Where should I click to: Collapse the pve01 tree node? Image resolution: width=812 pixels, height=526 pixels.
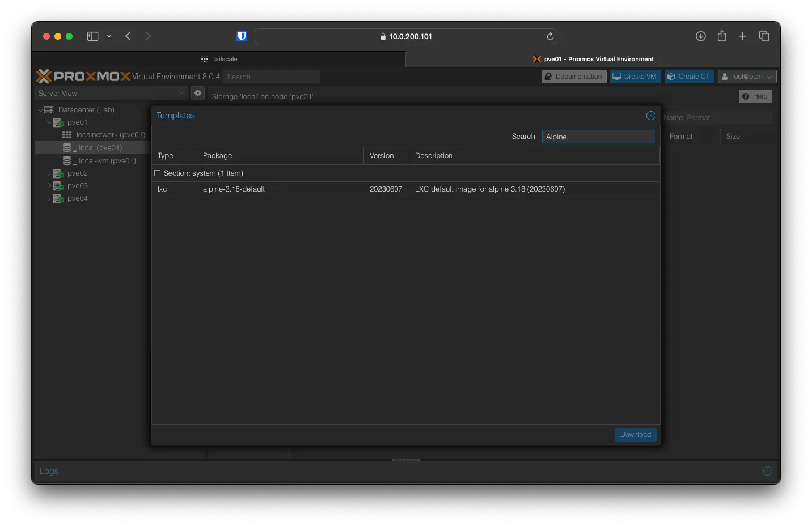click(x=49, y=122)
